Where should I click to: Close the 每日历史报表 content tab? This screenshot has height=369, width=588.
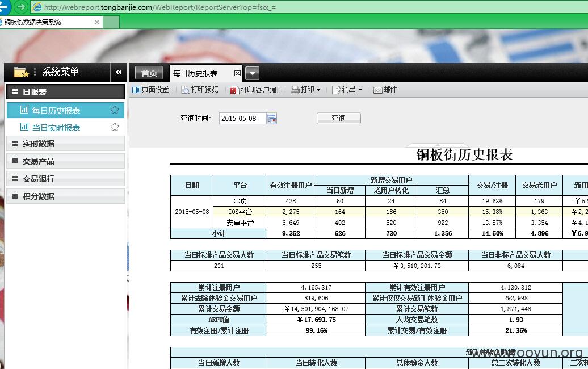237,73
